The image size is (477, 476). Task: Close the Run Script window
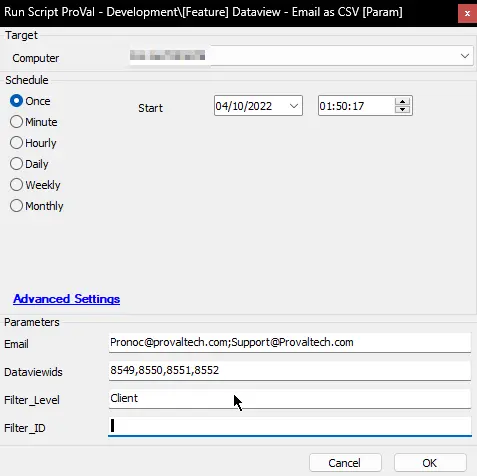pos(467,13)
